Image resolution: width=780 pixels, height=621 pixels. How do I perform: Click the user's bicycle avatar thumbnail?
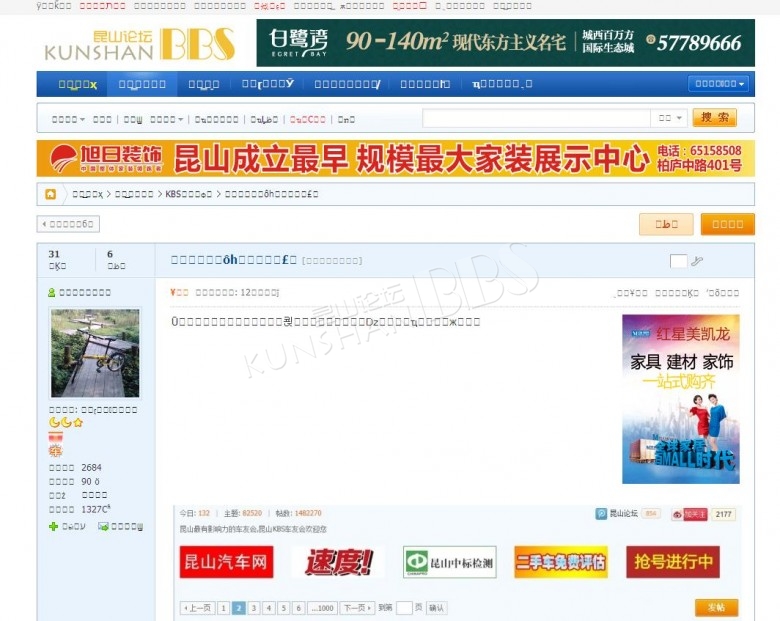(x=95, y=353)
